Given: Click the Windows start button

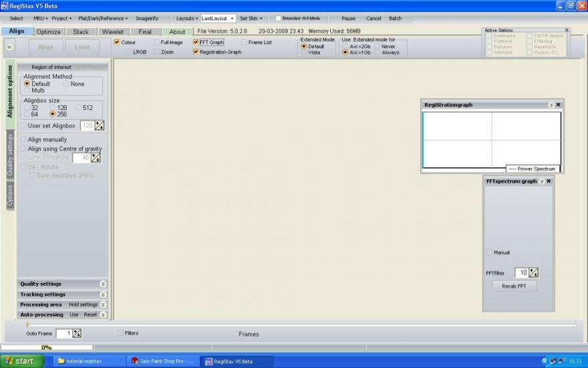Looking at the screenshot, I should coord(22,361).
